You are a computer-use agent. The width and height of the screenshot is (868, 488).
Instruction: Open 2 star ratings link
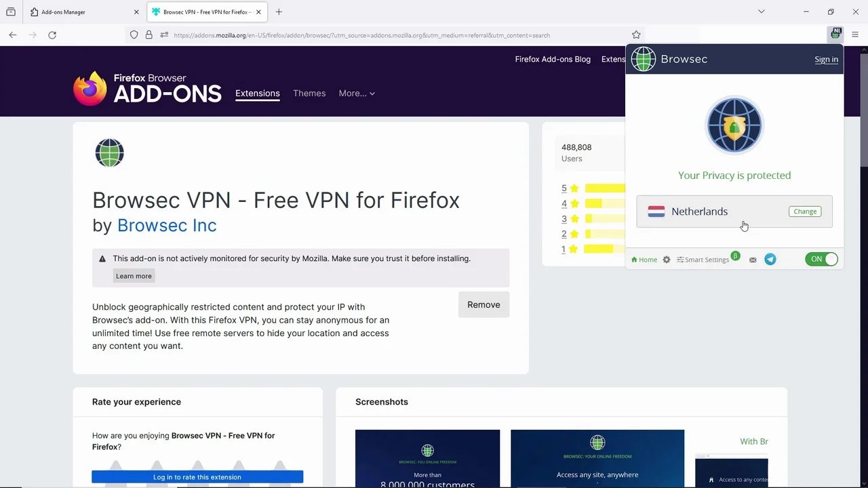(570, 234)
